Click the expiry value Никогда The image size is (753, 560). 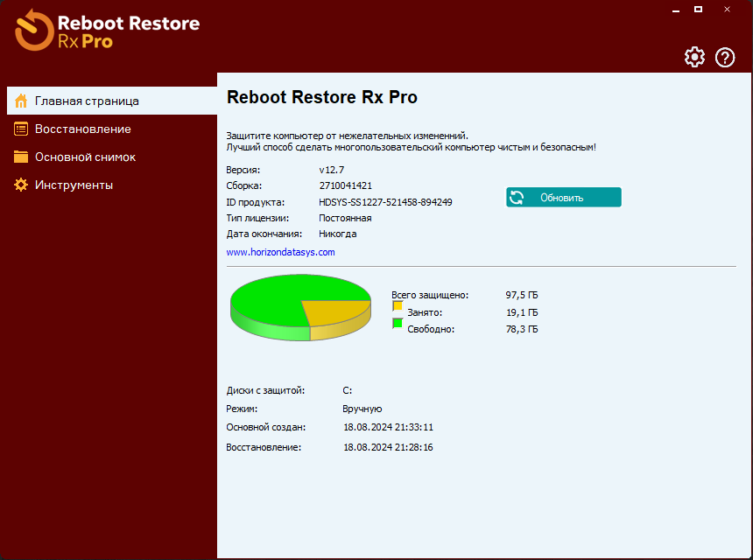click(338, 234)
